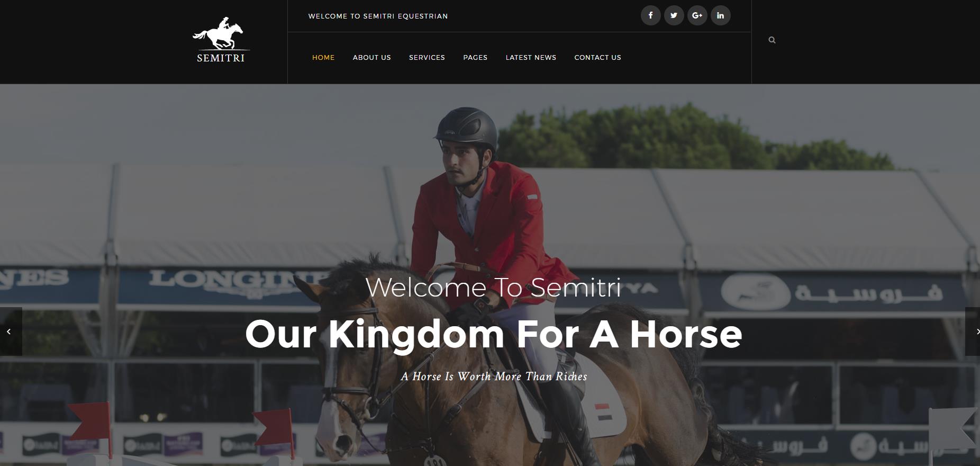This screenshot has width=980, height=466.
Task: Click the Our Kingdom For A Horse headline
Action: pyautogui.click(x=493, y=334)
